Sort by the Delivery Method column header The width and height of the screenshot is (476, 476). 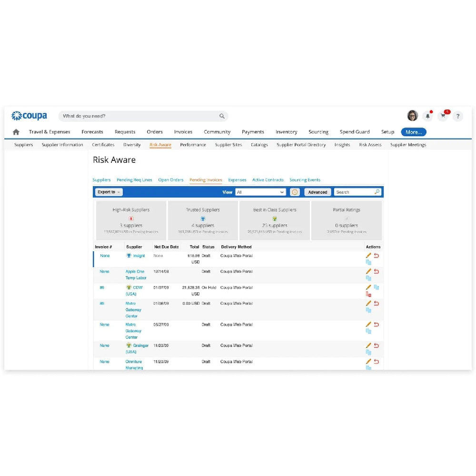tap(236, 247)
